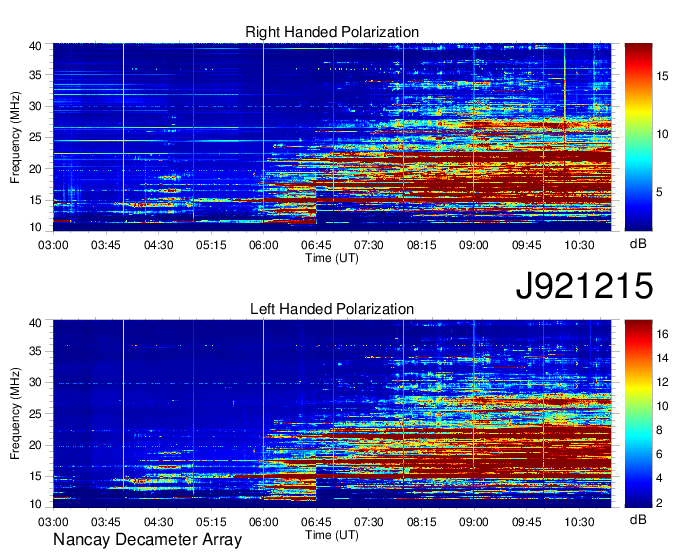
Task: Click the 05:15 time tick on top plot
Action: 211,245
